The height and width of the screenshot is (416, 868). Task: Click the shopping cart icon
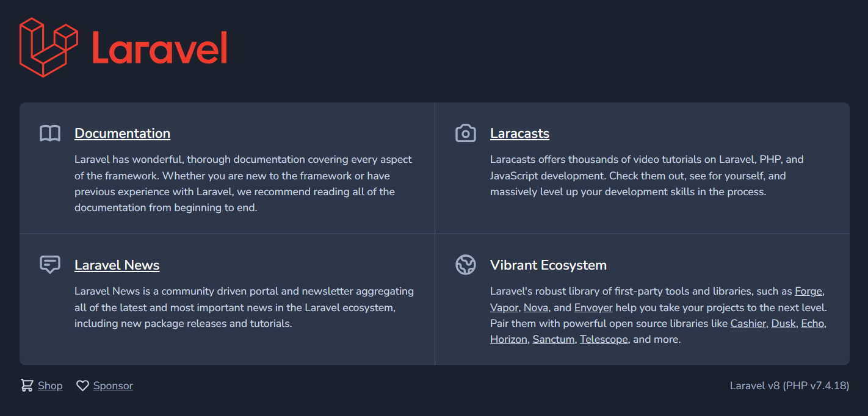tap(27, 386)
